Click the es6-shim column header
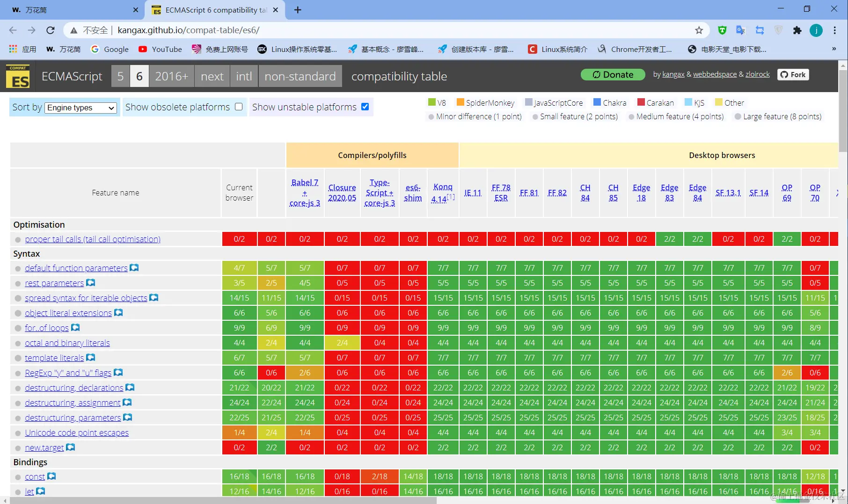Image resolution: width=848 pixels, height=504 pixels. click(x=413, y=193)
